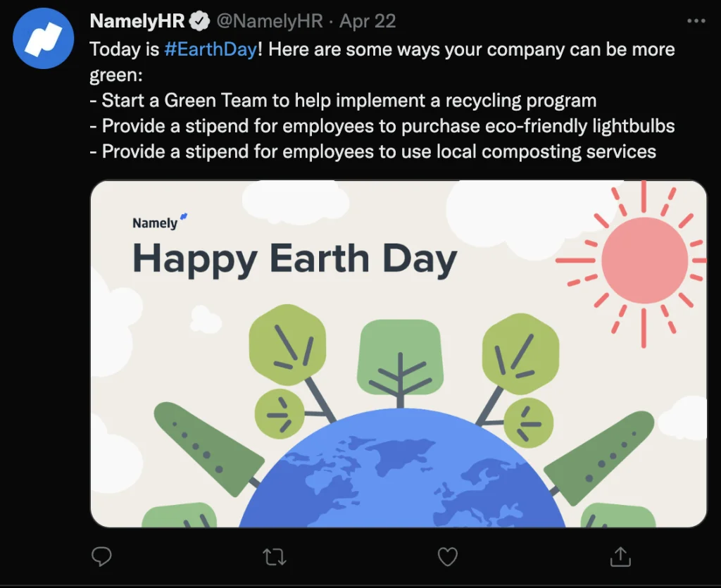The height and width of the screenshot is (588, 721).
Task: Click the pink sun illustration
Action: pyautogui.click(x=644, y=260)
